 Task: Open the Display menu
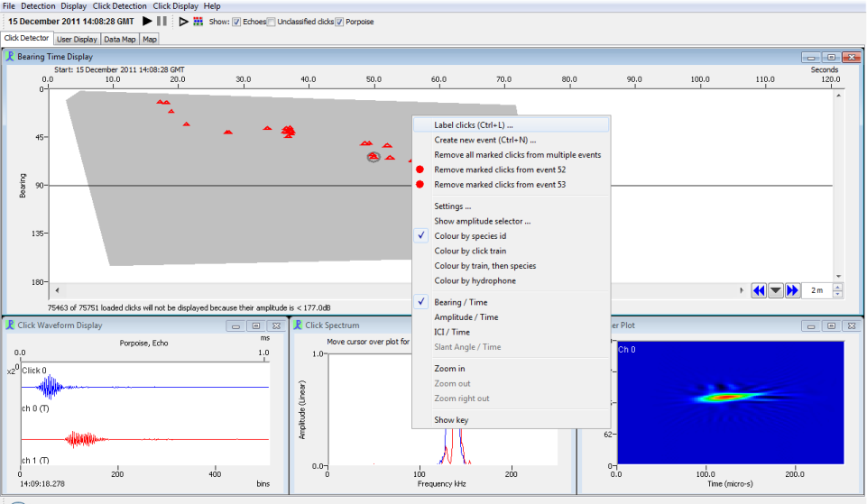point(74,6)
